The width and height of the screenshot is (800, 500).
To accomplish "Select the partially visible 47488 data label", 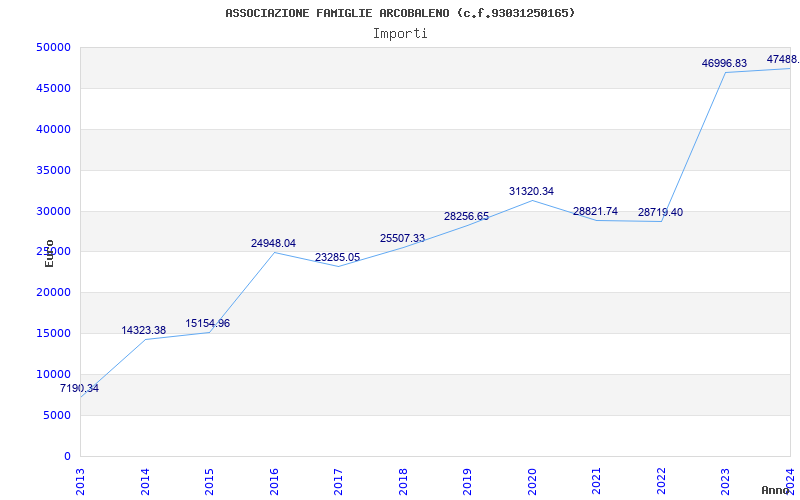I will click(783, 60).
